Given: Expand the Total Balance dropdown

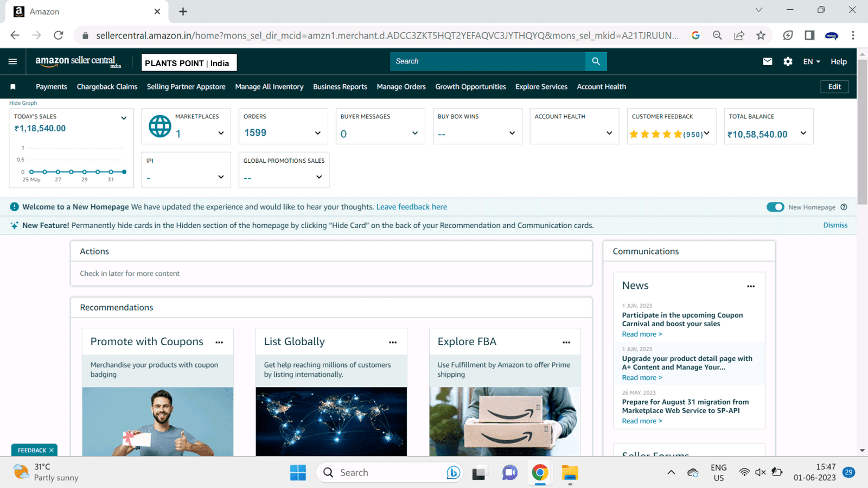Looking at the screenshot, I should [803, 133].
